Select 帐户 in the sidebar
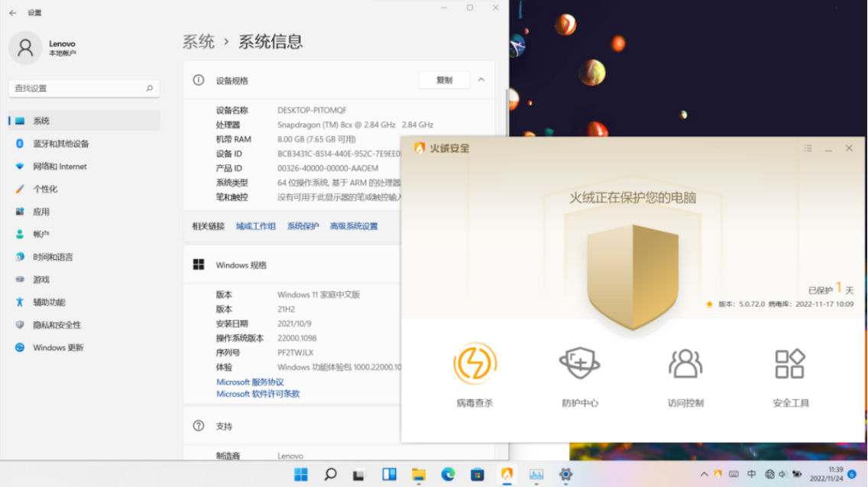Image resolution: width=868 pixels, height=487 pixels. click(x=84, y=235)
